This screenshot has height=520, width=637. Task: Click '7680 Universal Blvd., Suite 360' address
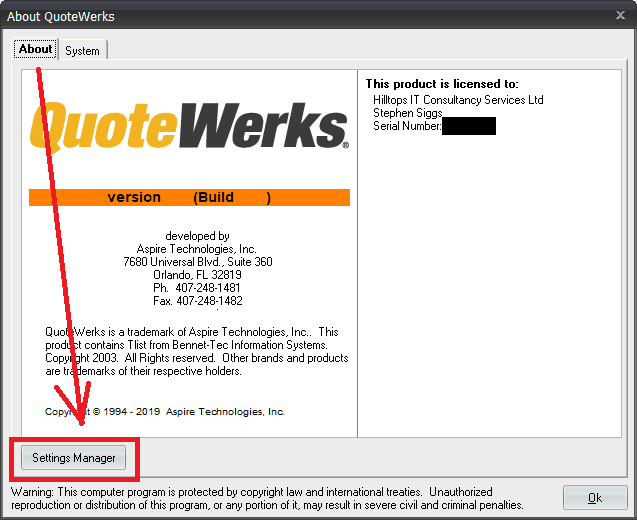pyautogui.click(x=198, y=262)
